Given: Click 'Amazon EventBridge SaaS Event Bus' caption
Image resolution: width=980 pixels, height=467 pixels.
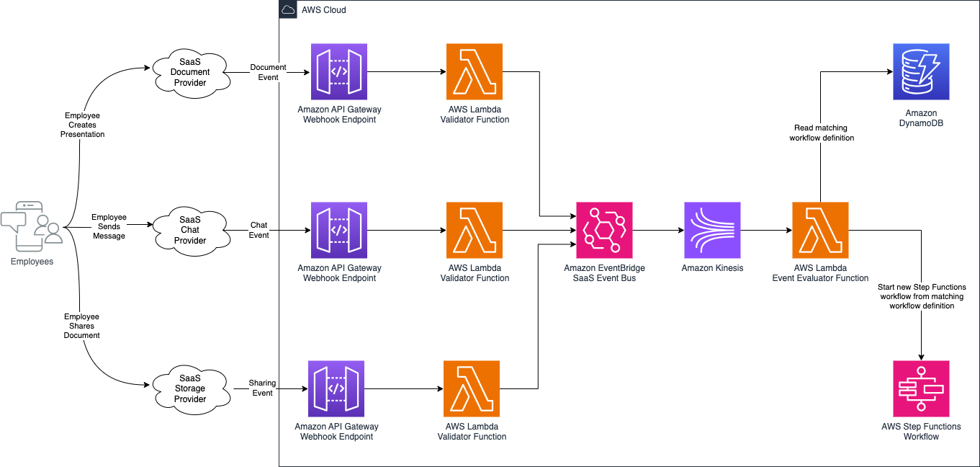Looking at the screenshot, I should point(604,273).
